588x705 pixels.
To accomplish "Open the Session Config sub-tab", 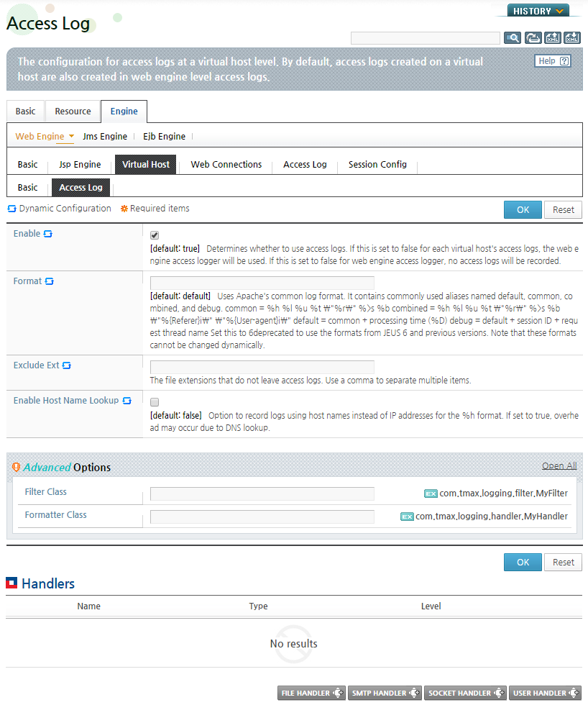I will [x=377, y=165].
